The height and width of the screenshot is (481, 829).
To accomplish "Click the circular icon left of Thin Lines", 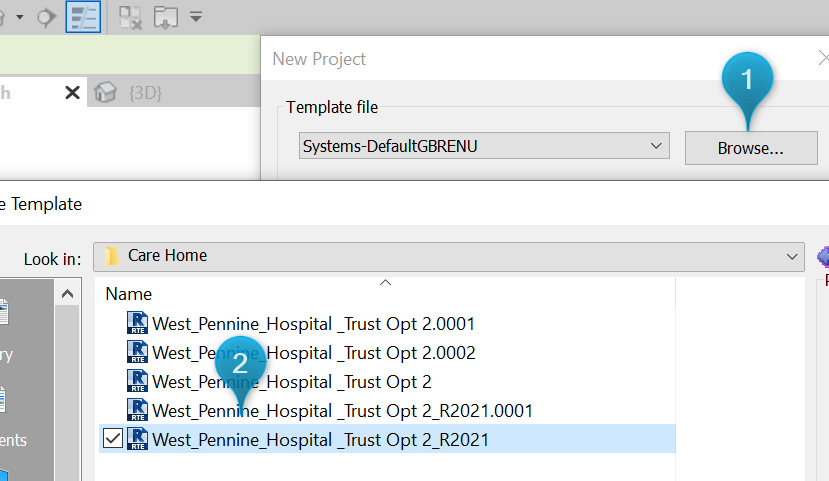I will click(46, 17).
